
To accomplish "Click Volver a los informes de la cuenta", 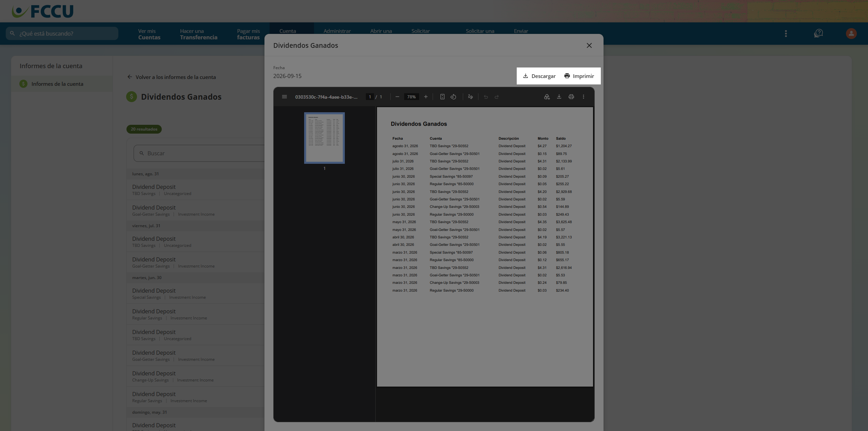I will tap(172, 77).
